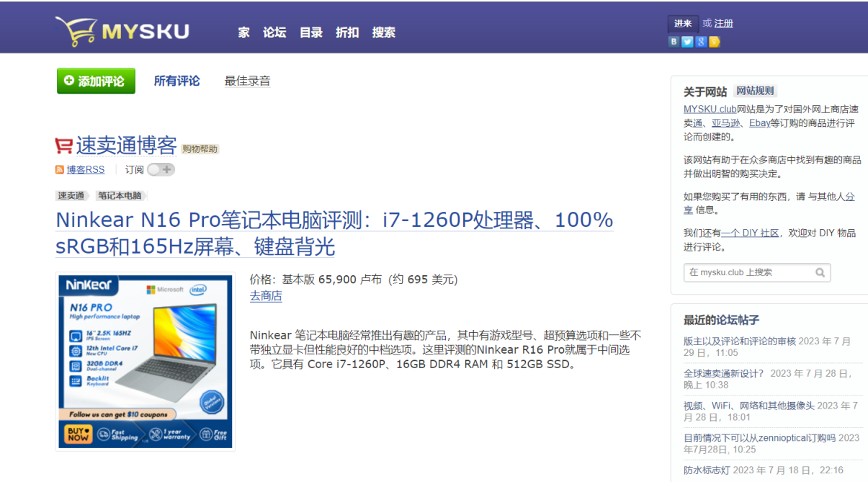
Task: Click the 笔记本电脑 category tag
Action: tap(120, 196)
